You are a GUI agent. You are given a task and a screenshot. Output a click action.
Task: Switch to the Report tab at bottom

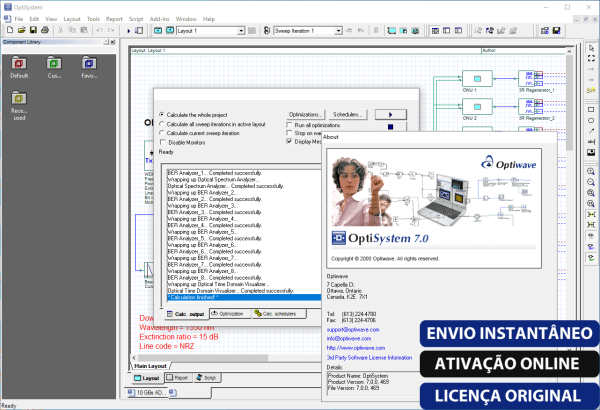178,378
